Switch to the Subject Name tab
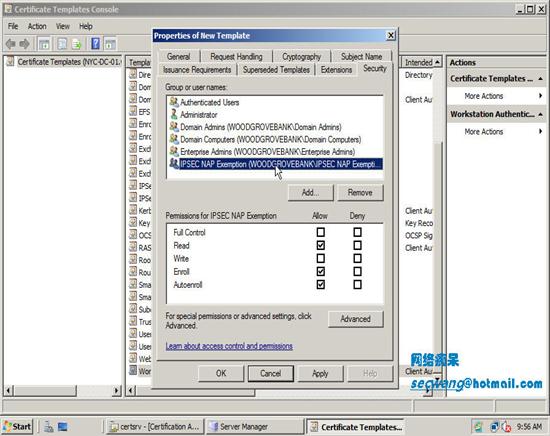The height and width of the screenshot is (436, 550). [362, 56]
